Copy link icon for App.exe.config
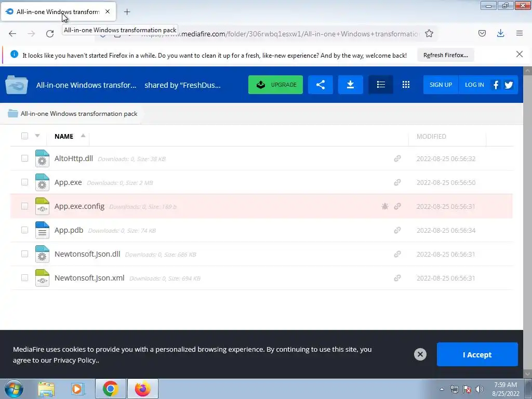The image size is (532, 399). click(397, 206)
